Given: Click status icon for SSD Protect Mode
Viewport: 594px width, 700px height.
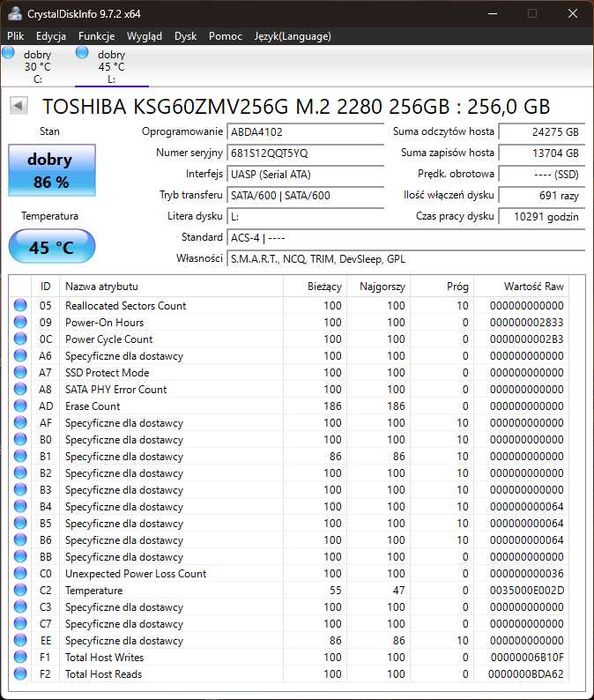Looking at the screenshot, I should [x=20, y=372].
